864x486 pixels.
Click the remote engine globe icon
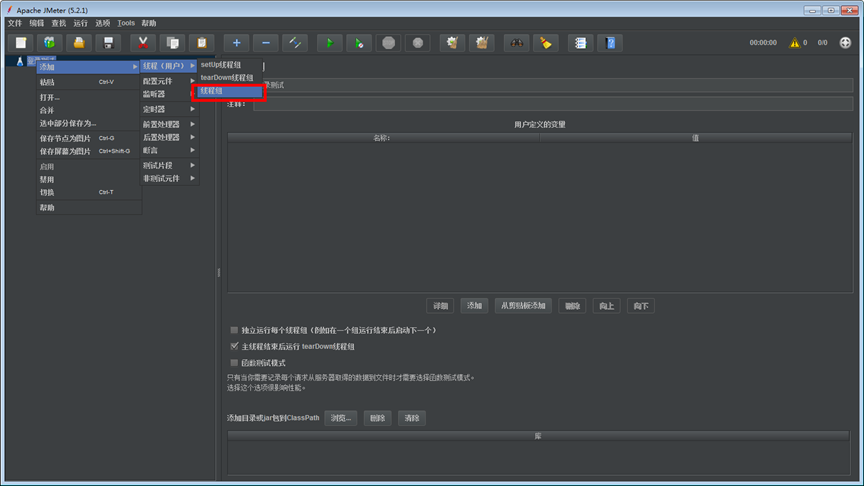pyautogui.click(x=845, y=42)
